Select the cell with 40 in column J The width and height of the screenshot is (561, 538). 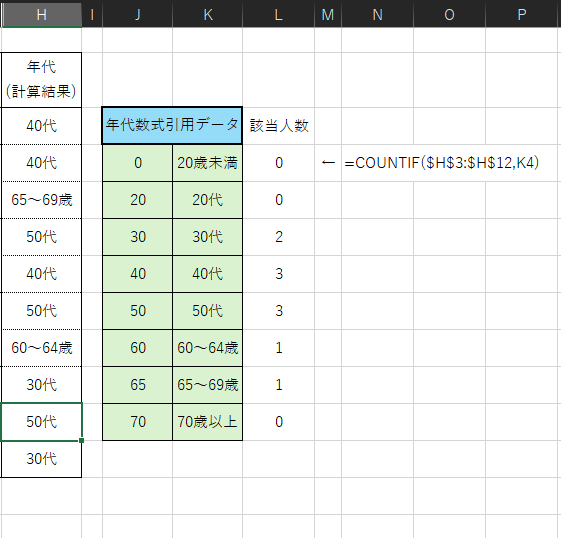pos(137,274)
